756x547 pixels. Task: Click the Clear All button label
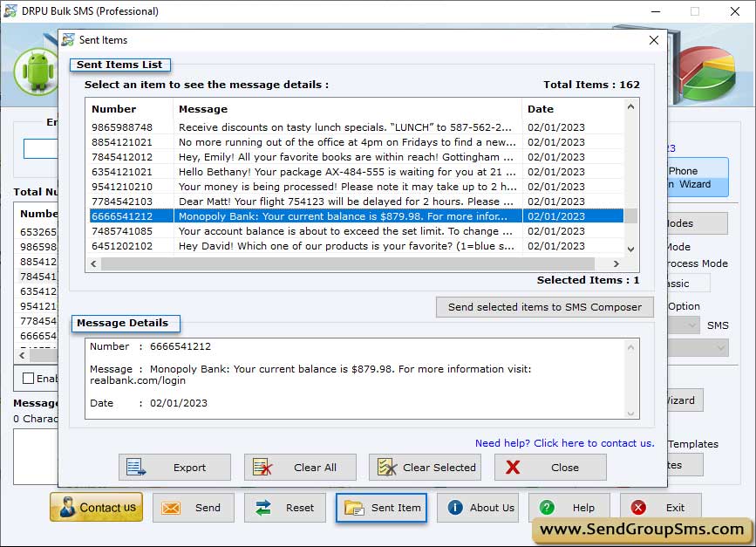coord(315,468)
